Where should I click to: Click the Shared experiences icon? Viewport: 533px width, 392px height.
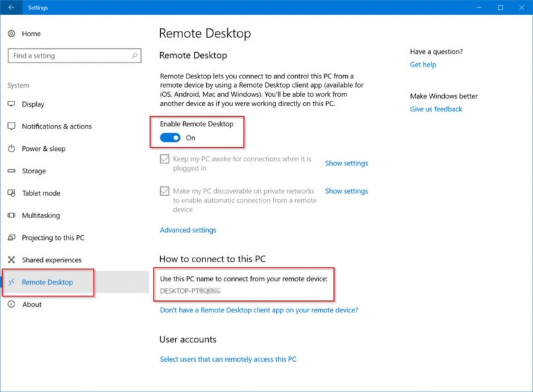click(x=12, y=260)
